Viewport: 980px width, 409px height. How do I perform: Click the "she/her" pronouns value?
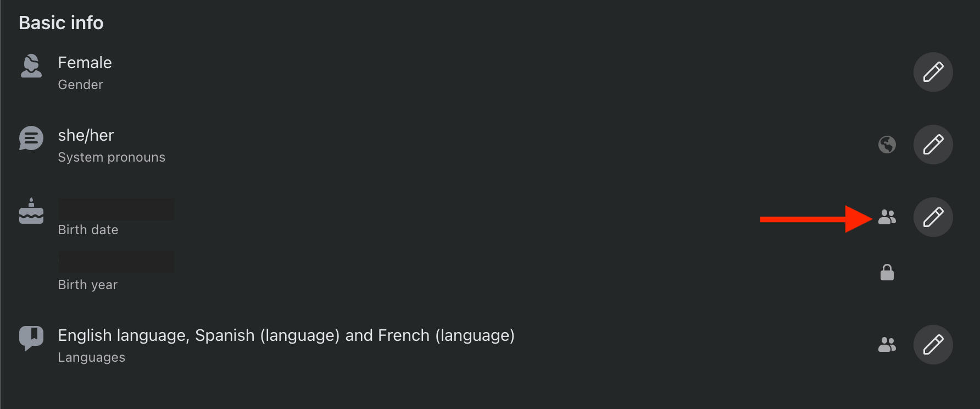86,135
